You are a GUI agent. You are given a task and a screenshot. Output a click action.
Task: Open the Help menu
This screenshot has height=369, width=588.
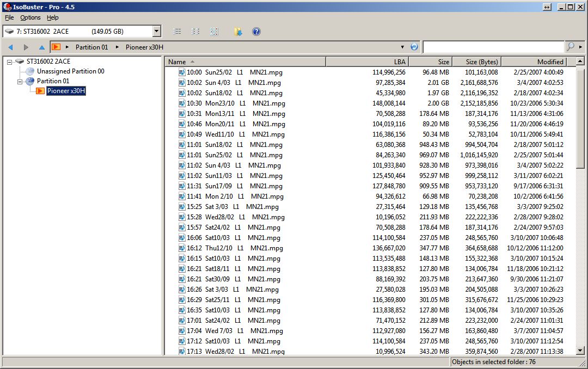52,17
